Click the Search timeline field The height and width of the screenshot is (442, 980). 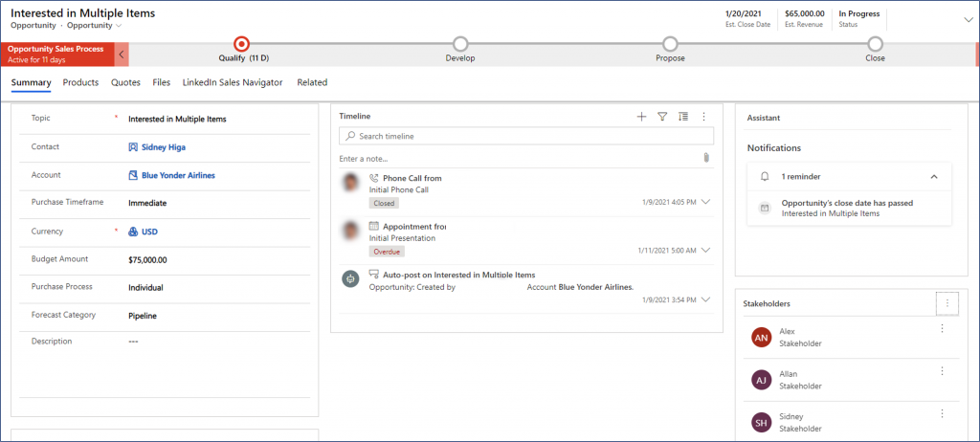click(x=526, y=136)
